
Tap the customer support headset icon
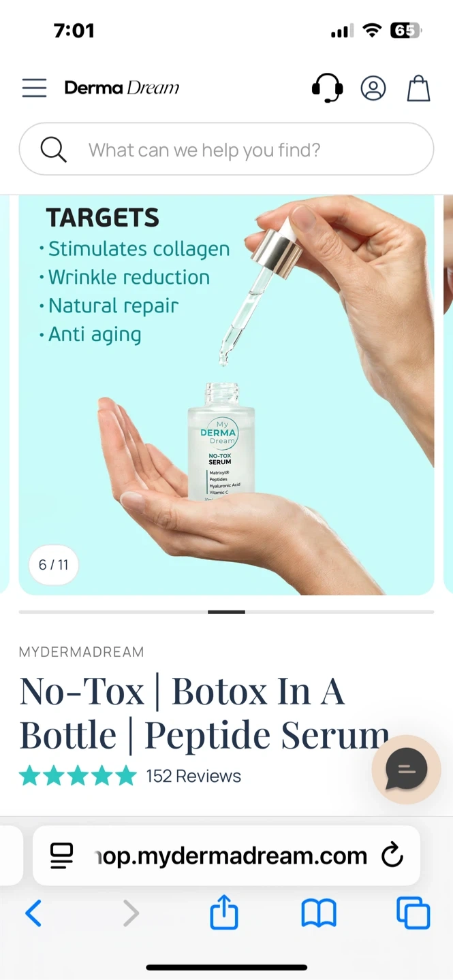[327, 88]
